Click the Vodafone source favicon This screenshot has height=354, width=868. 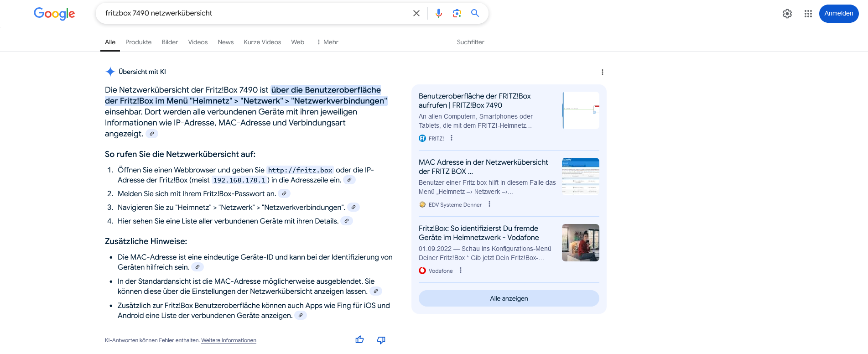click(x=422, y=271)
